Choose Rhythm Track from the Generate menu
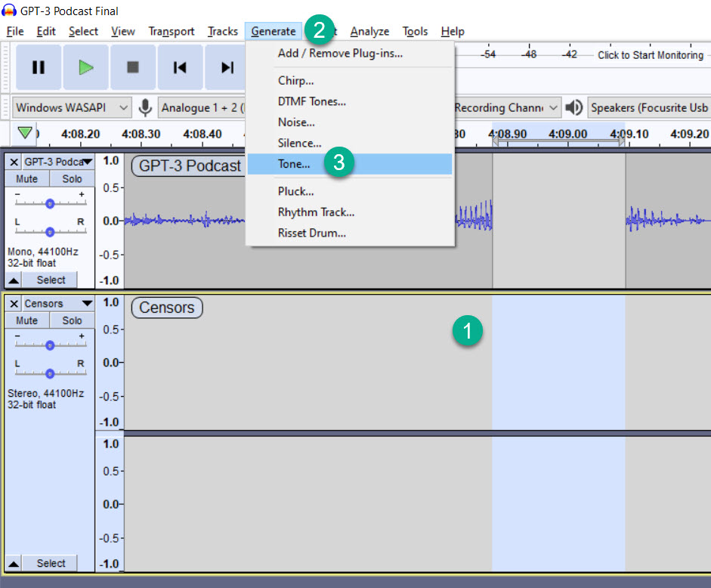 click(x=350, y=212)
